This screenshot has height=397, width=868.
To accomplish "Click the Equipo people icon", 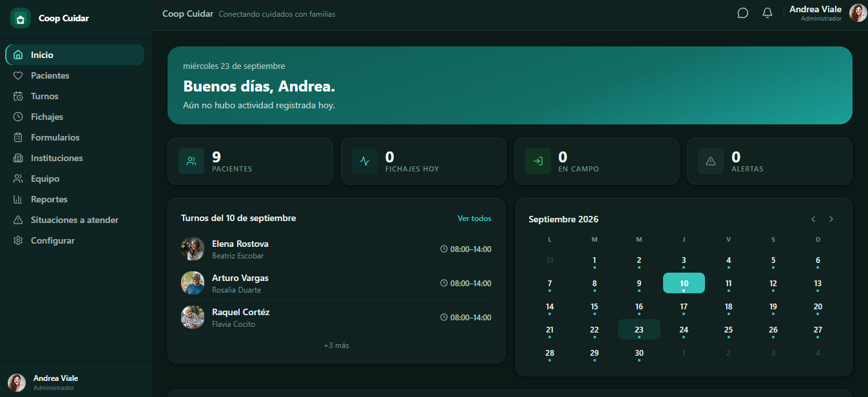I will 18,179.
